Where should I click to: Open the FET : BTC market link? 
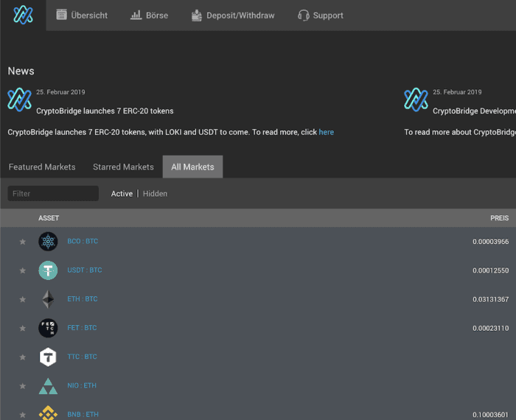(x=82, y=328)
